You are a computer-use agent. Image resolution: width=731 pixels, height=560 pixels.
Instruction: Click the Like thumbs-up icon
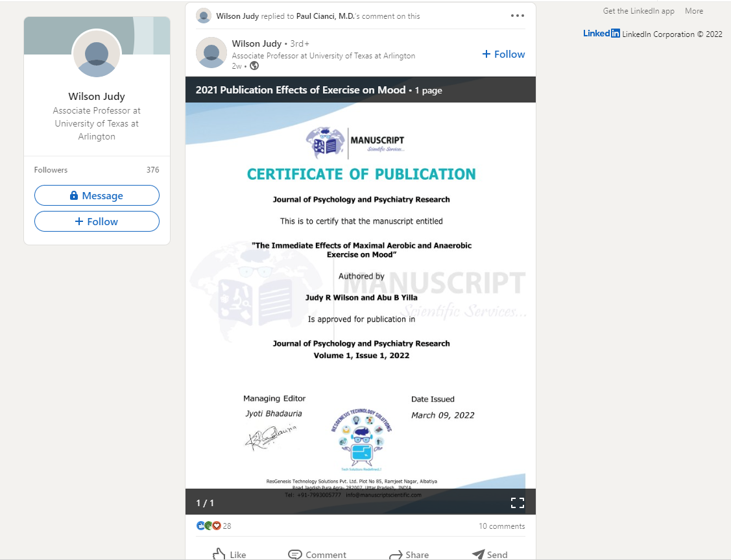(x=219, y=554)
